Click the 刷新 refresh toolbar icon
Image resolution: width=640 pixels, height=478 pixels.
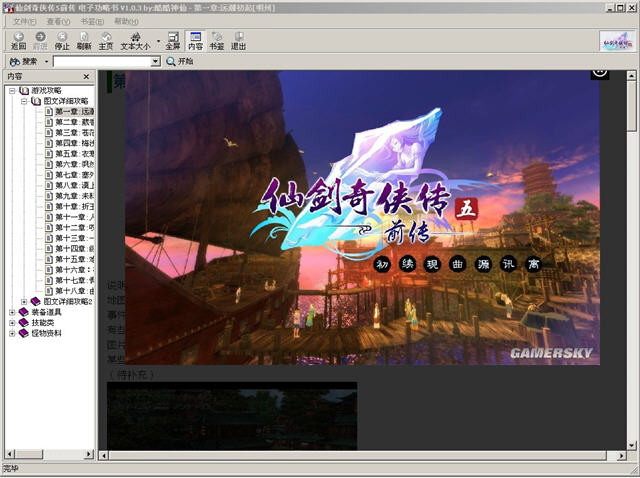tap(84, 41)
